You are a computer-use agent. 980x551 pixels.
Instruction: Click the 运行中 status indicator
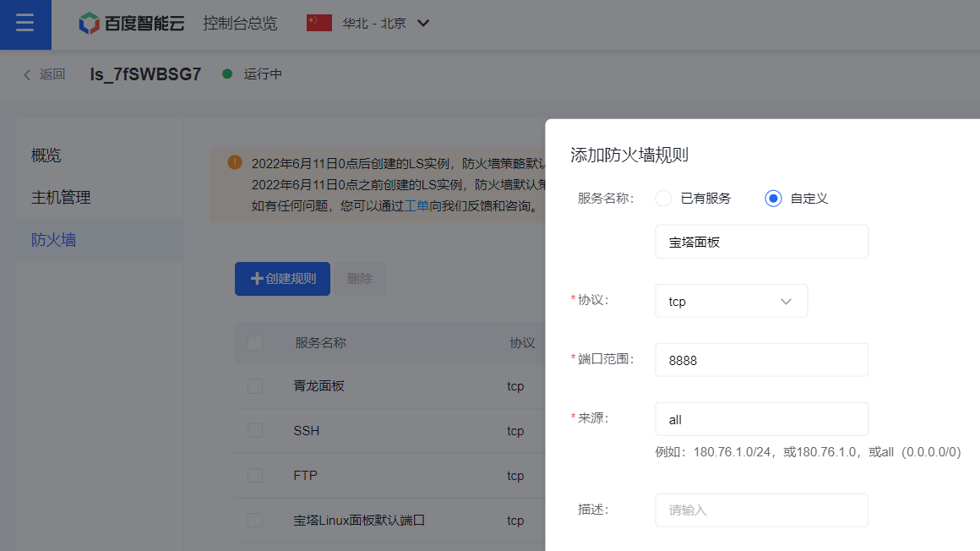253,74
